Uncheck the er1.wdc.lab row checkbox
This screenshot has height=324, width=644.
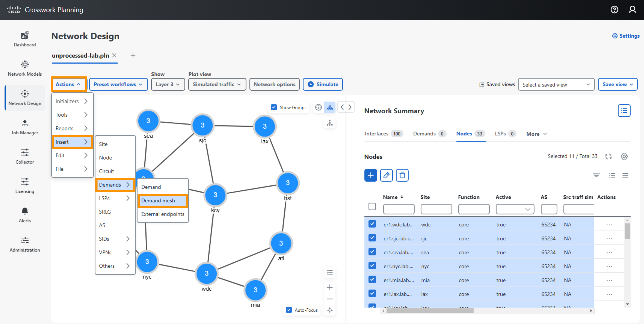click(372, 224)
